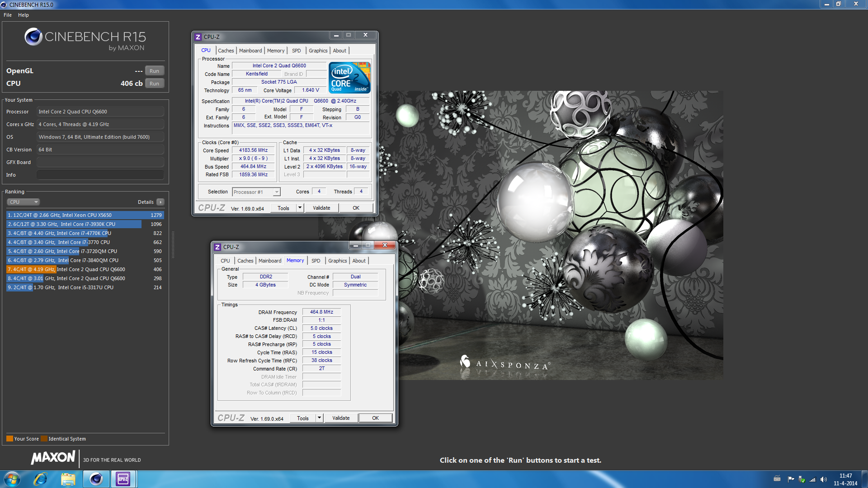Select ranking row Intel Core i5-3317U
Image resolution: width=868 pixels, height=488 pixels.
click(85, 287)
